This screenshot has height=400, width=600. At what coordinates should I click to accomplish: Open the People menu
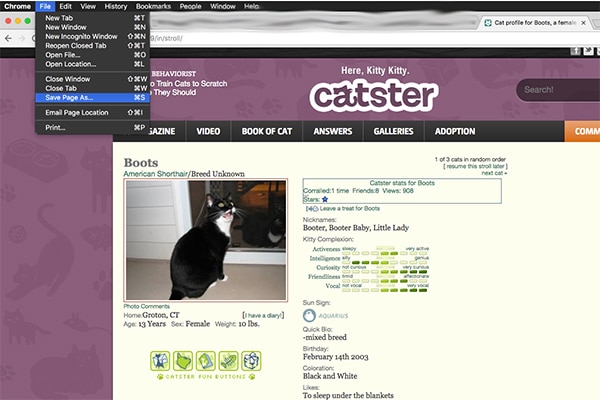tap(191, 6)
